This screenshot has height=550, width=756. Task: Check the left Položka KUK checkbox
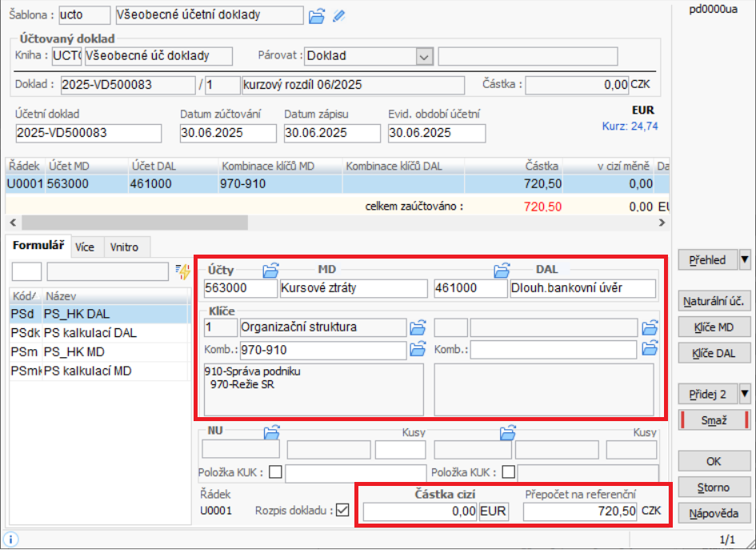[276, 472]
